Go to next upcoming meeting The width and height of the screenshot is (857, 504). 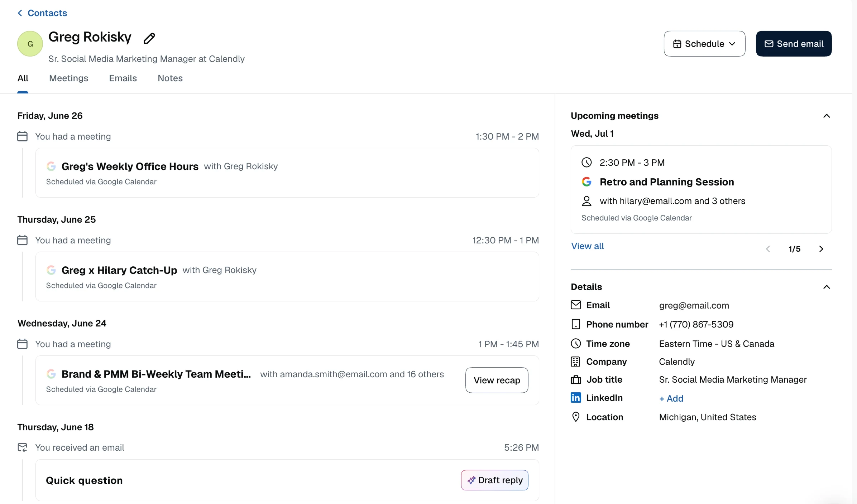pyautogui.click(x=821, y=249)
